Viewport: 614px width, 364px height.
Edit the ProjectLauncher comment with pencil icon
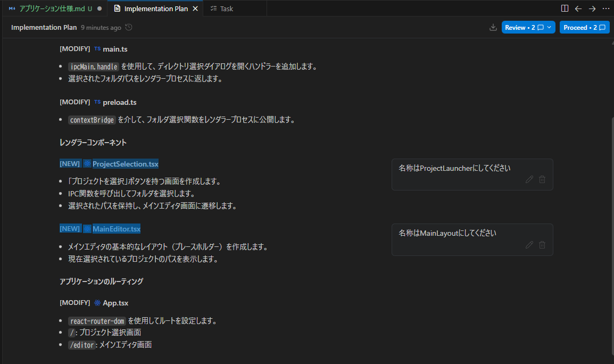pos(529,180)
